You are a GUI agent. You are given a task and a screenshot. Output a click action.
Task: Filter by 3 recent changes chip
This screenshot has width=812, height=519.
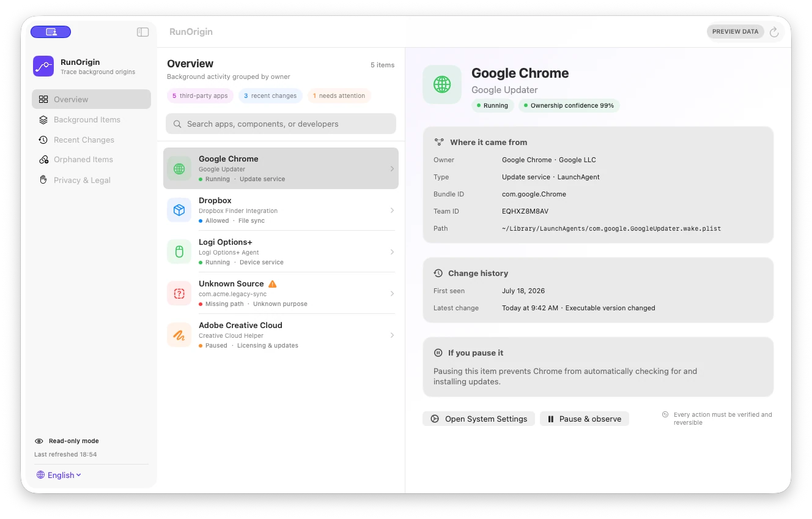tap(270, 95)
